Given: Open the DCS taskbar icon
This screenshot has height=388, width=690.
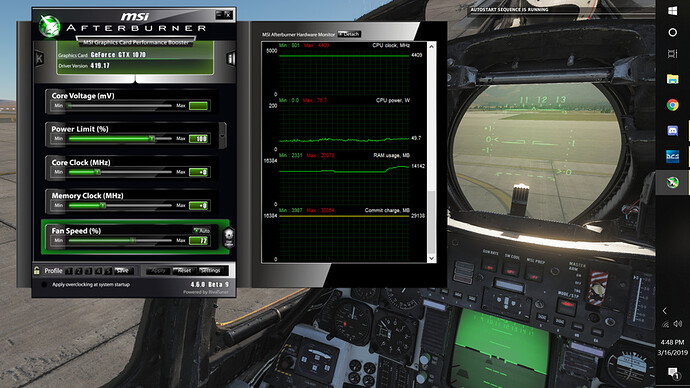Looking at the screenshot, I should click(672, 156).
